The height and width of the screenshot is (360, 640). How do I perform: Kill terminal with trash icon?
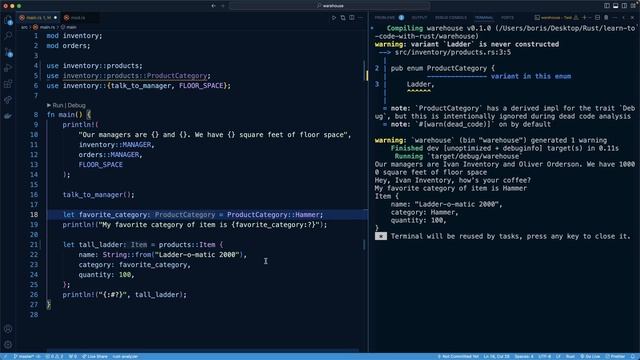606,18
